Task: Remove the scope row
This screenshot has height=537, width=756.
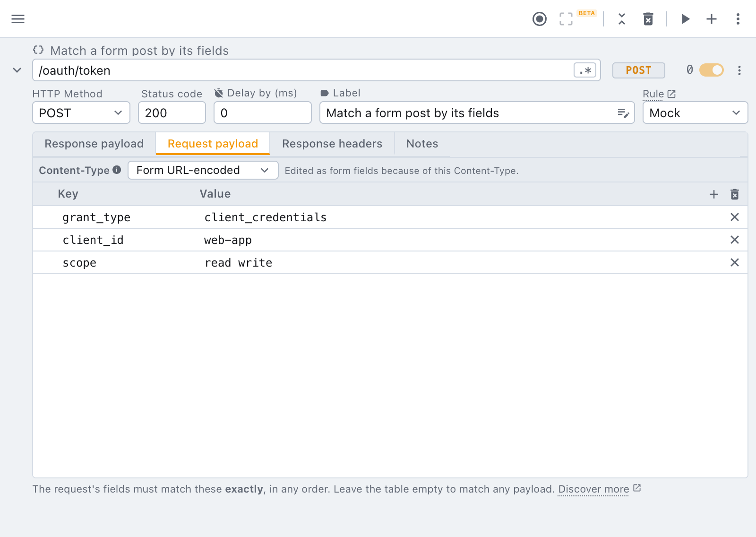Action: click(x=735, y=262)
